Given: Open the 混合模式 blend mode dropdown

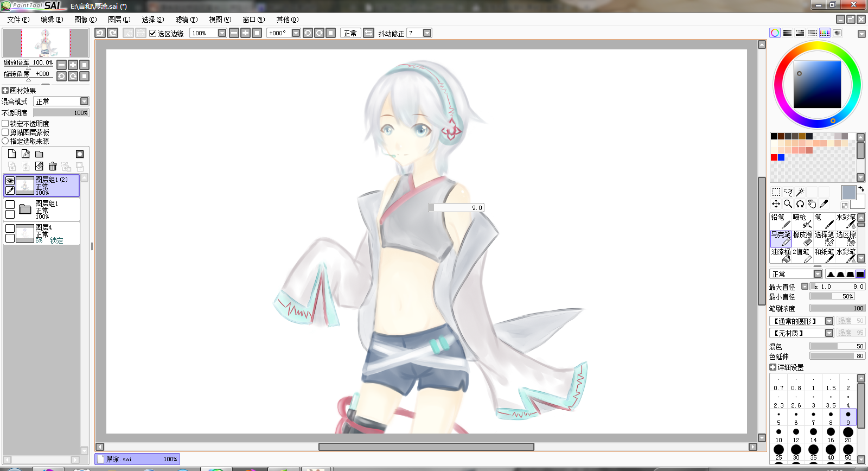Looking at the screenshot, I should click(x=84, y=101).
